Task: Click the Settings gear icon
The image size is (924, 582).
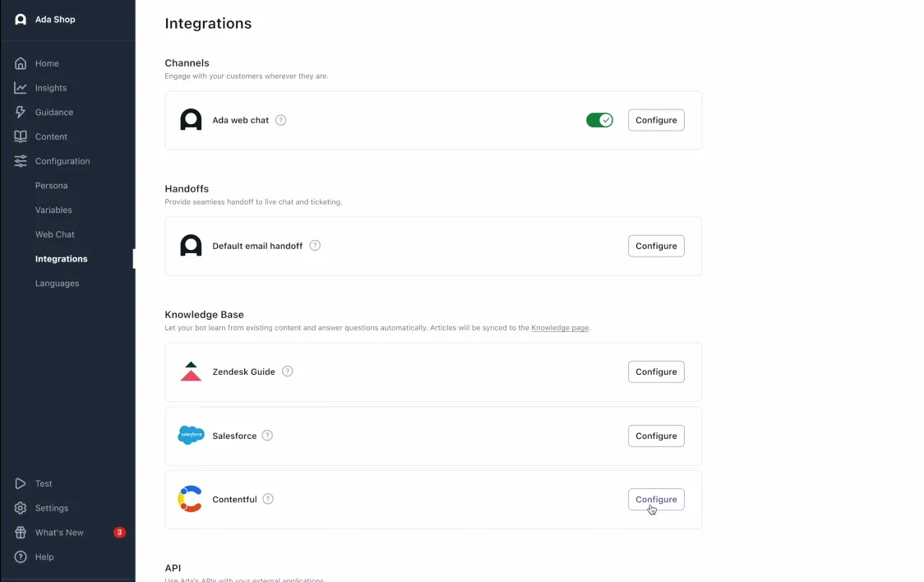Action: pyautogui.click(x=21, y=508)
